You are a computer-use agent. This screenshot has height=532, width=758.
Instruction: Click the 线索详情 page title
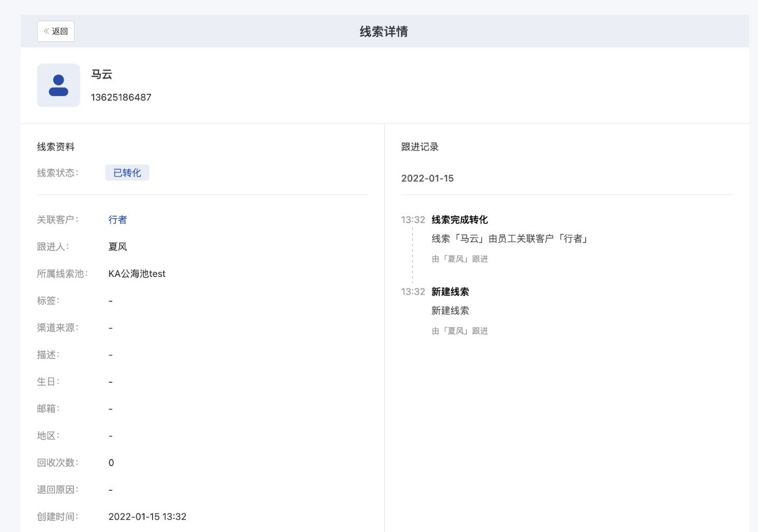384,32
